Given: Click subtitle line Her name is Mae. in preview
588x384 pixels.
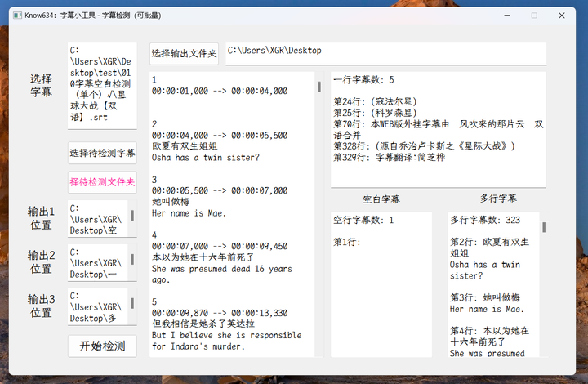Looking at the screenshot, I should (x=189, y=213).
